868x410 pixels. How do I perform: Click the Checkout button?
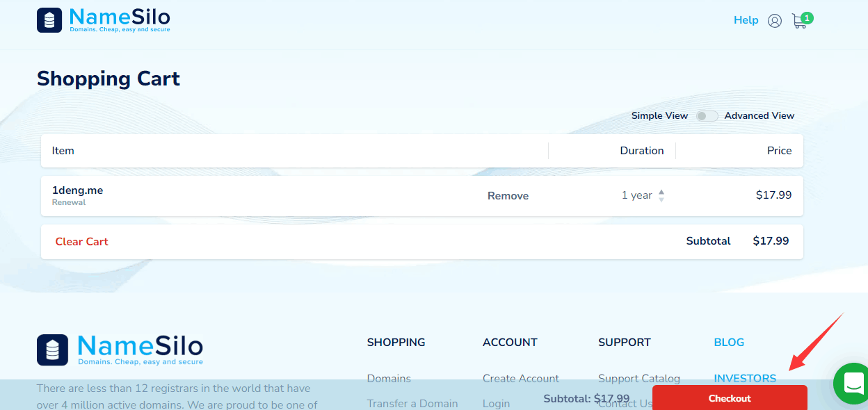coord(729,397)
